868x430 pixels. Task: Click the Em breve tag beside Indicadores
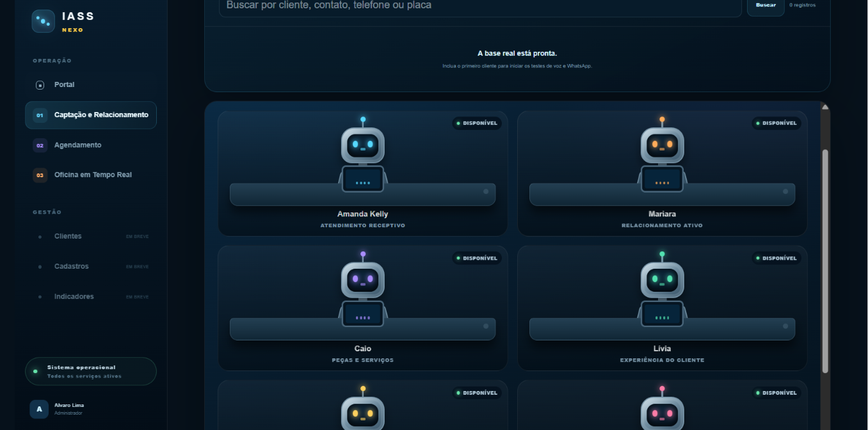[x=137, y=297]
